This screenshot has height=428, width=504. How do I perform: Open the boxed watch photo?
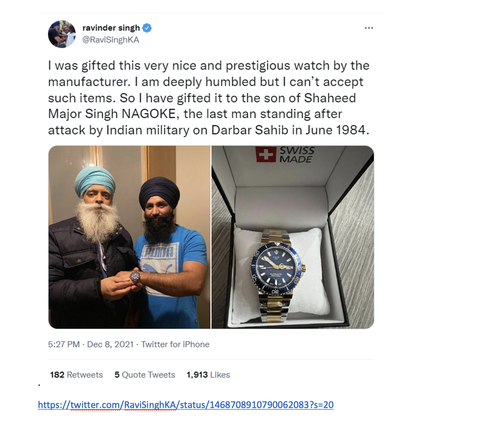(293, 237)
